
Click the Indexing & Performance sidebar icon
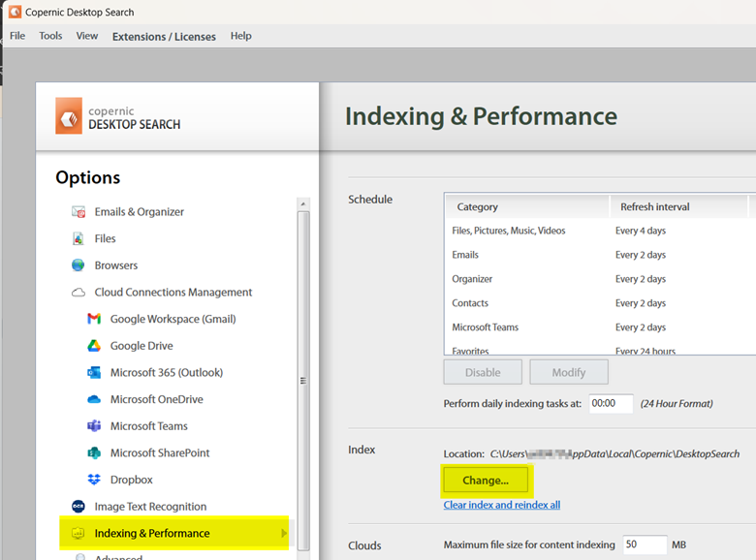coord(79,533)
